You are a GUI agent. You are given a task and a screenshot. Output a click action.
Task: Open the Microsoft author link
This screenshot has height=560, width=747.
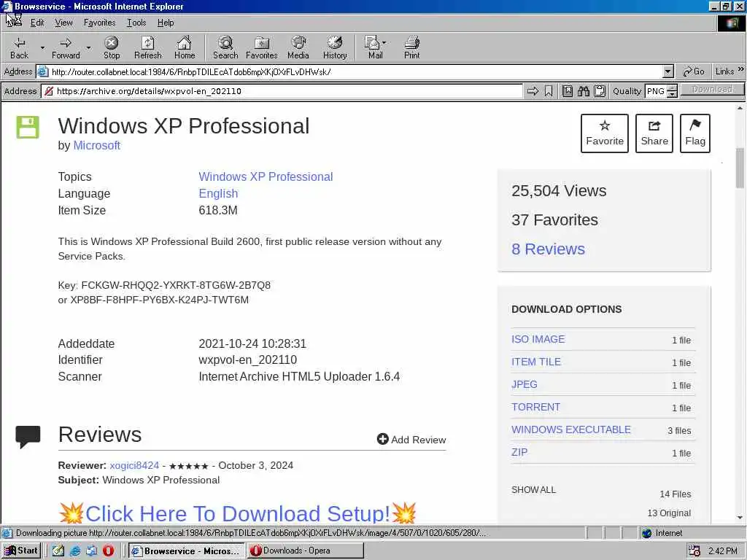pos(97,145)
